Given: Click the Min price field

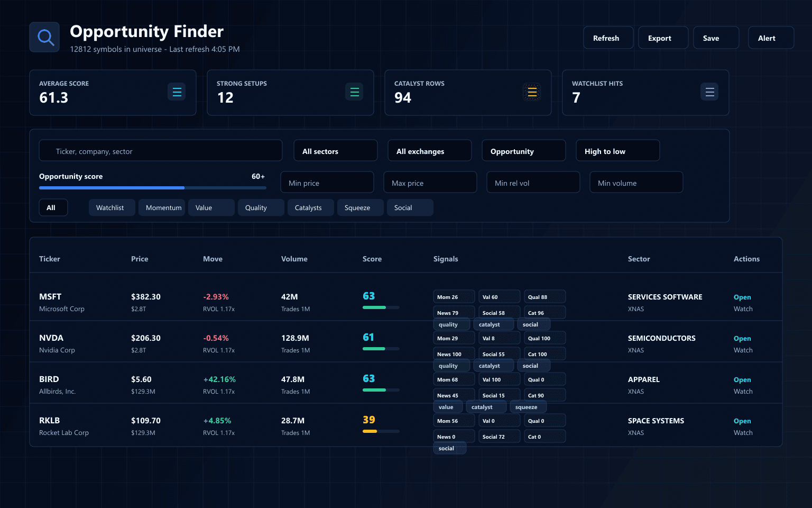Looking at the screenshot, I should tap(327, 182).
